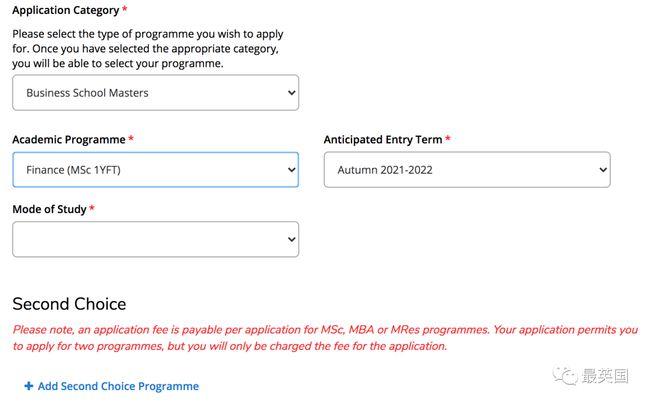This screenshot has width=650, height=404.
Task: Click the arrow on Business School Masters select
Action: point(291,93)
